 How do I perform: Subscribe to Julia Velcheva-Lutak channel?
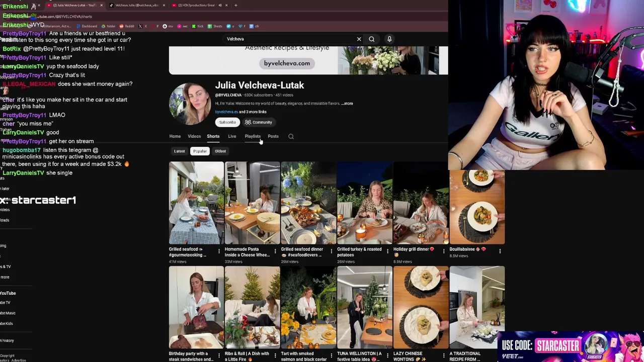[x=227, y=122]
